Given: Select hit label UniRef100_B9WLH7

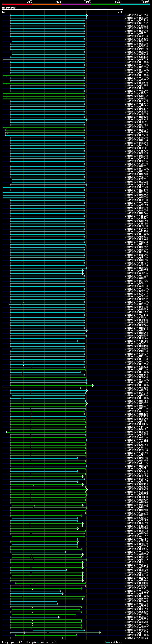Looking at the screenshot, I should tap(137, 508).
